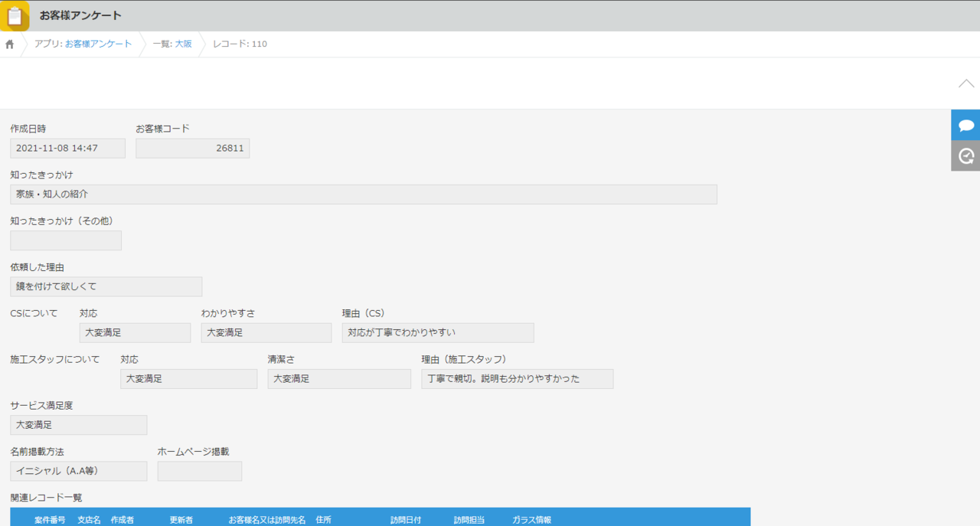Image resolution: width=980 pixels, height=526 pixels.
Task: Click the サービス満足度 label
Action: (41, 405)
